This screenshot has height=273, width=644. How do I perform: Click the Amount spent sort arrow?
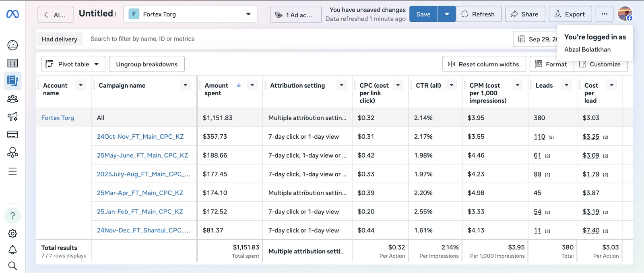pyautogui.click(x=239, y=85)
